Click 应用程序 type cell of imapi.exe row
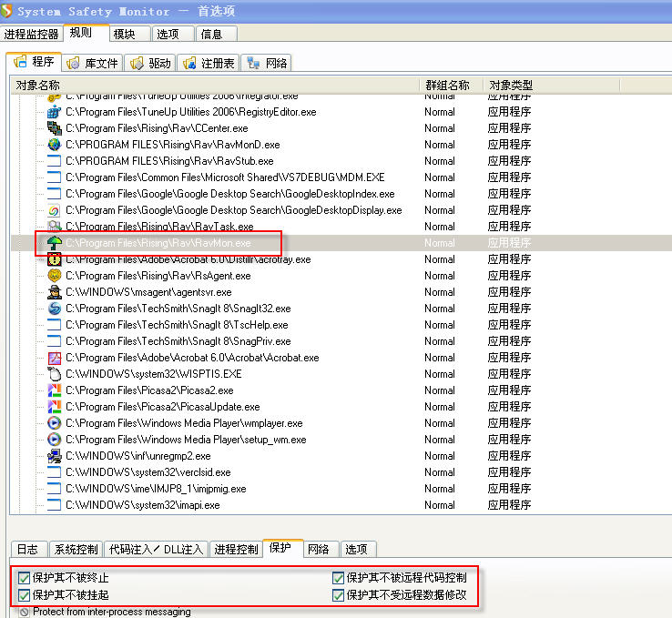 (509, 505)
